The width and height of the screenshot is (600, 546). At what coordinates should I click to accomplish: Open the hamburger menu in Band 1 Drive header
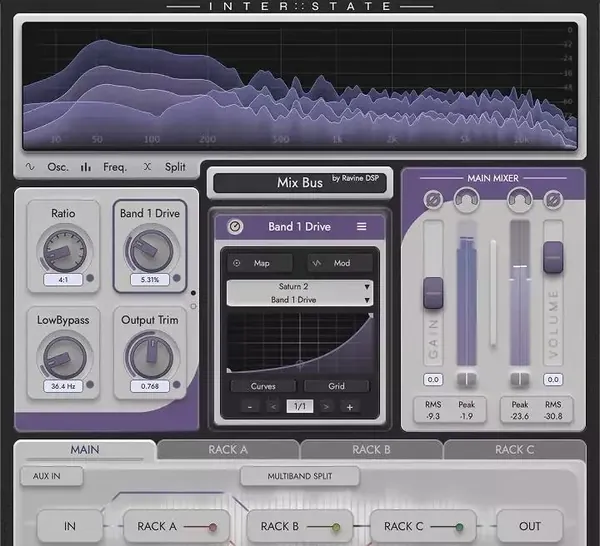point(362,227)
